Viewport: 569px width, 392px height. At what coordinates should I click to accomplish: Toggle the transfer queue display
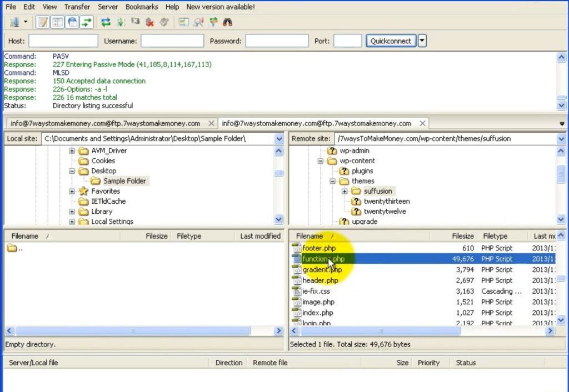point(86,22)
